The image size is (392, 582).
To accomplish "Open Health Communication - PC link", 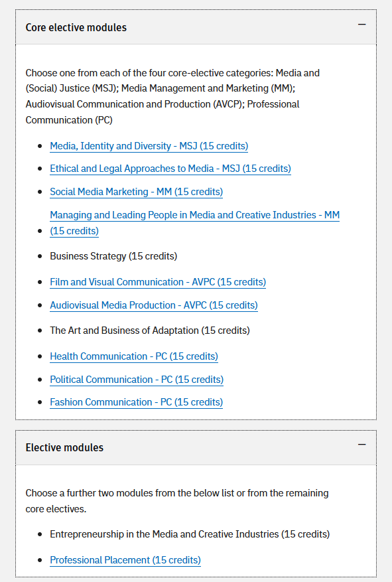I will [x=134, y=356].
